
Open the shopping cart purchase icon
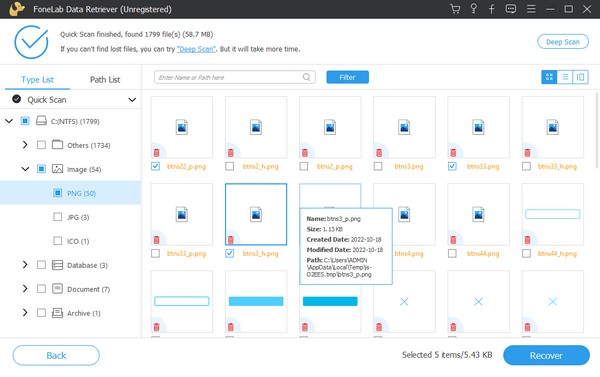[x=455, y=9]
